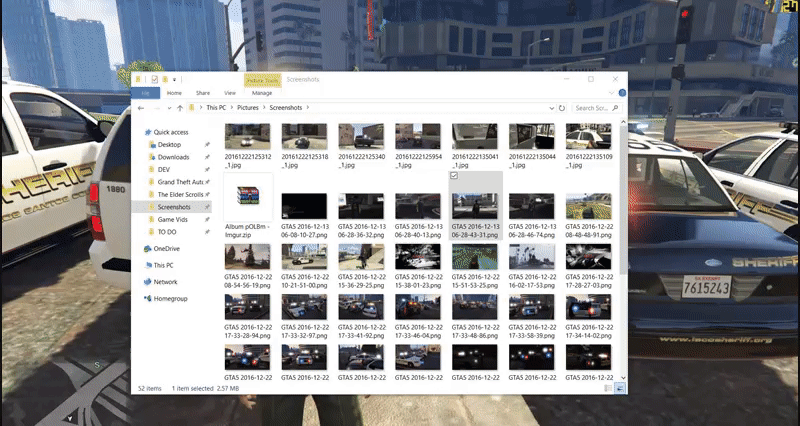The height and width of the screenshot is (426, 800).
Task: Click the pin icon beside Desktop
Action: coord(207,145)
